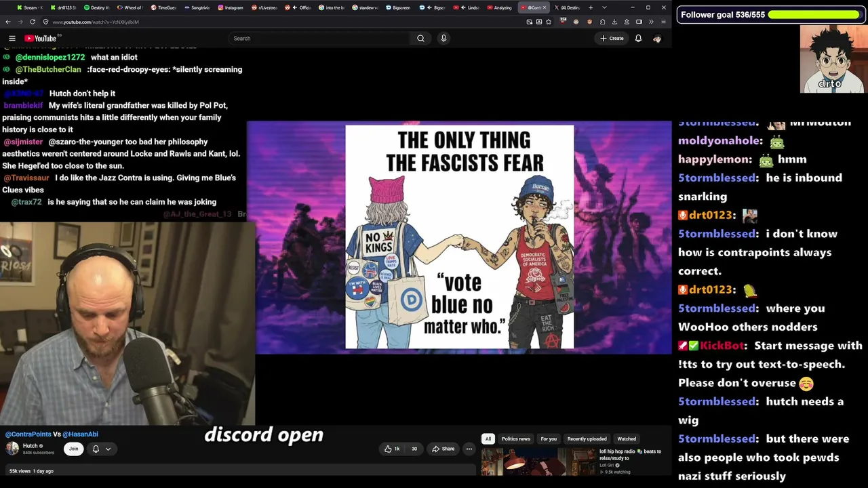This screenshot has height=488, width=868.
Task: Go to the YouTube home logo
Action: click(x=41, y=39)
